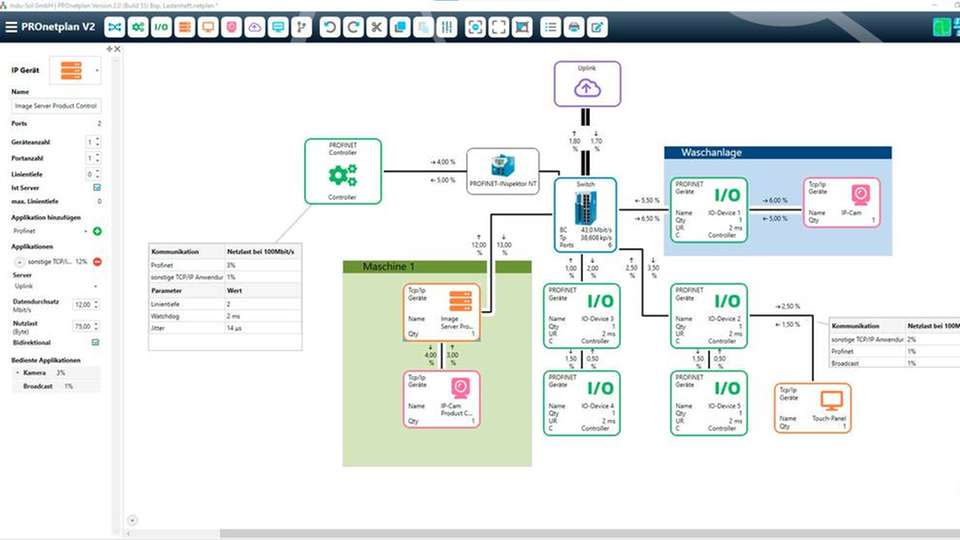The height and width of the screenshot is (540, 960).
Task: Select the Uplink node on canvas
Action: pyautogui.click(x=587, y=84)
